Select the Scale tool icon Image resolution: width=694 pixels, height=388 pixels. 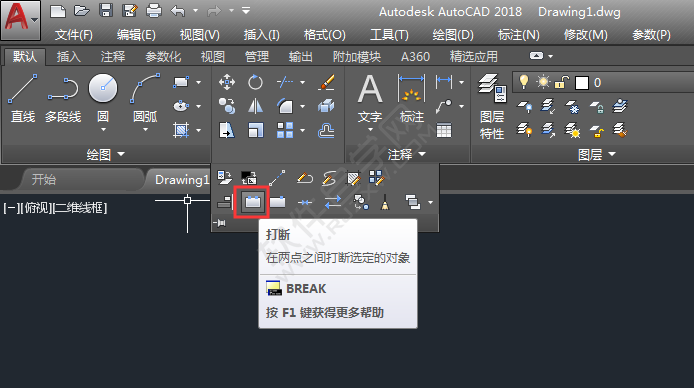255,131
